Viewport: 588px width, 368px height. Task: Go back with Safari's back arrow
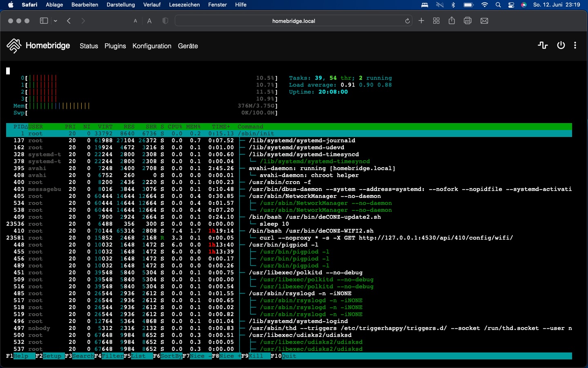click(x=69, y=21)
